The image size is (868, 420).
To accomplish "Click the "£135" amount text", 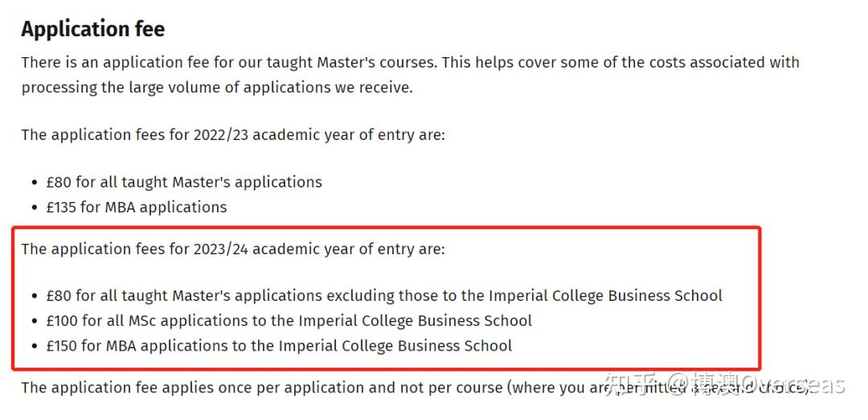I will pyautogui.click(x=62, y=207).
